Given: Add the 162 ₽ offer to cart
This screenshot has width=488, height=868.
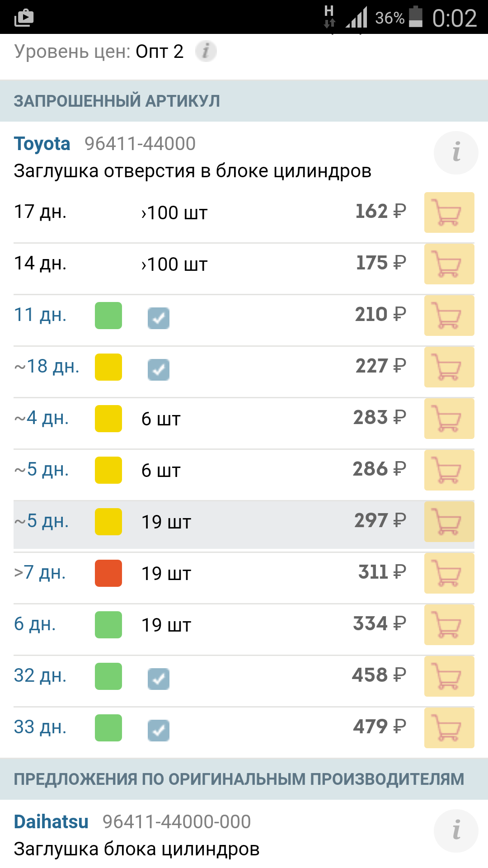Looking at the screenshot, I should point(449,212).
